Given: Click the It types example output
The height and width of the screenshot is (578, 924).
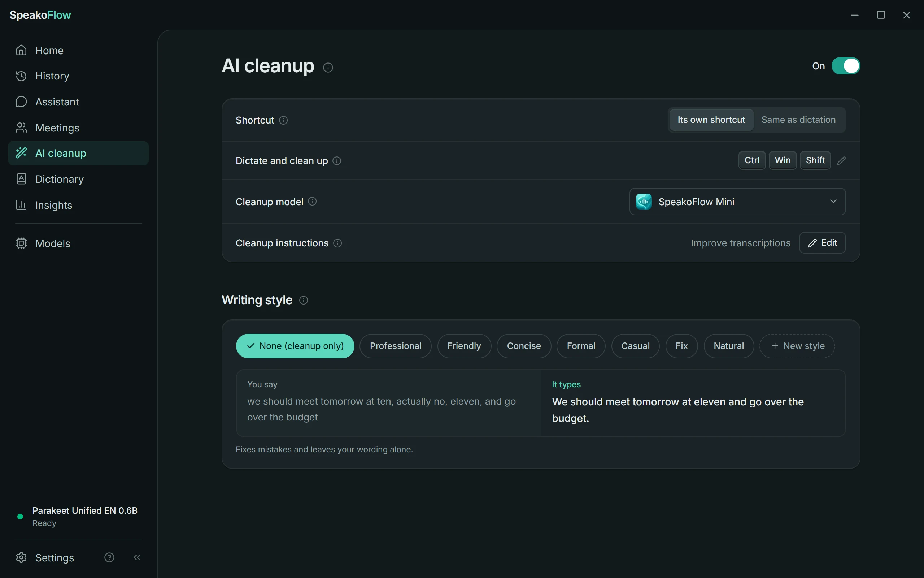Looking at the screenshot, I should pos(678,410).
